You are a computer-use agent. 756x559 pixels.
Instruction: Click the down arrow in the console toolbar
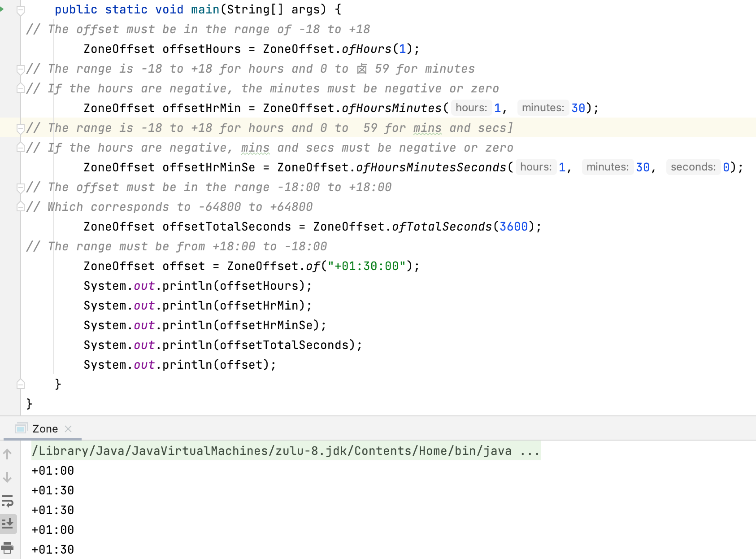tap(7, 477)
